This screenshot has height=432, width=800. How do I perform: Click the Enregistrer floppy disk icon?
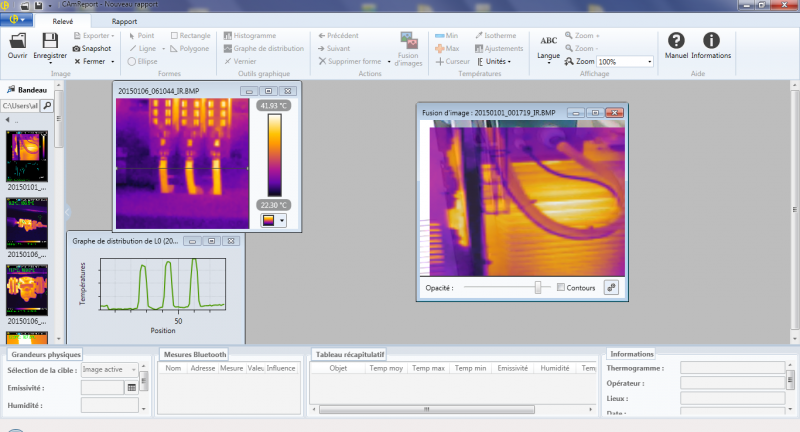pyautogui.click(x=50, y=41)
